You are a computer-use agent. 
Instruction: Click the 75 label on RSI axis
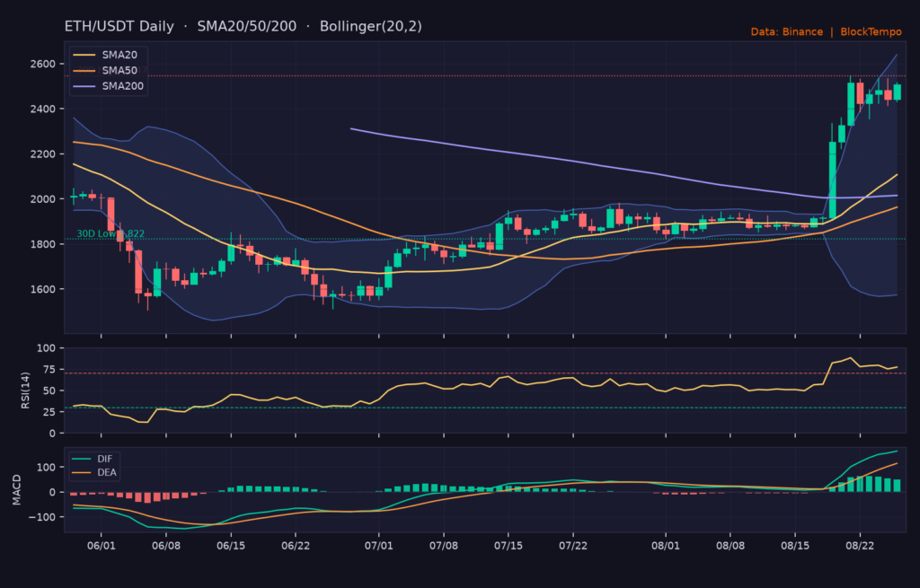tap(49, 369)
